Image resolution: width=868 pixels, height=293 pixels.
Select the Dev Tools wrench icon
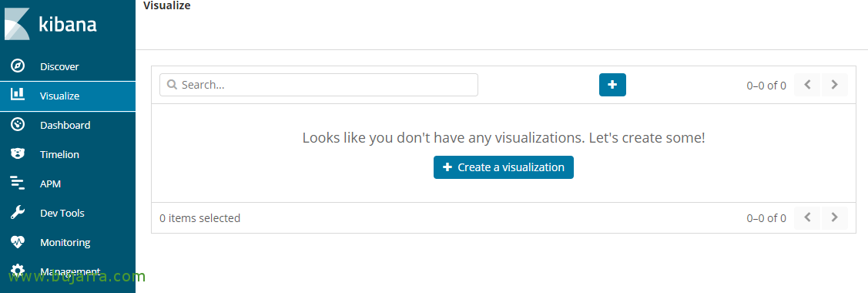coord(18,213)
